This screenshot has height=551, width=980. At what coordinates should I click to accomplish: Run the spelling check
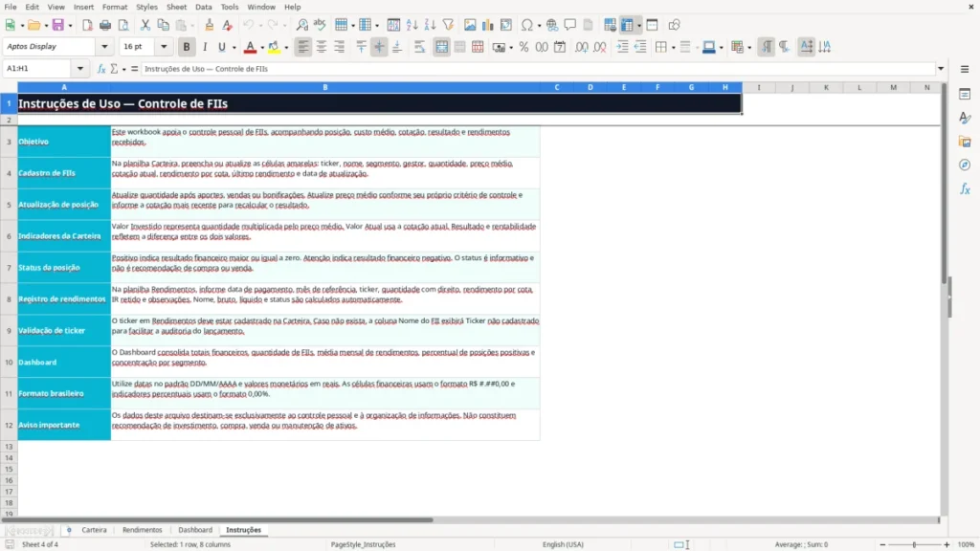point(320,25)
